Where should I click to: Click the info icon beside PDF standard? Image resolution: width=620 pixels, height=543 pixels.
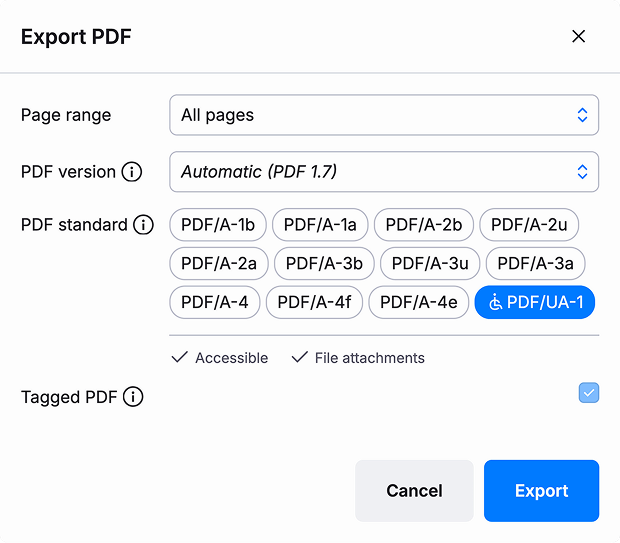click(x=144, y=225)
